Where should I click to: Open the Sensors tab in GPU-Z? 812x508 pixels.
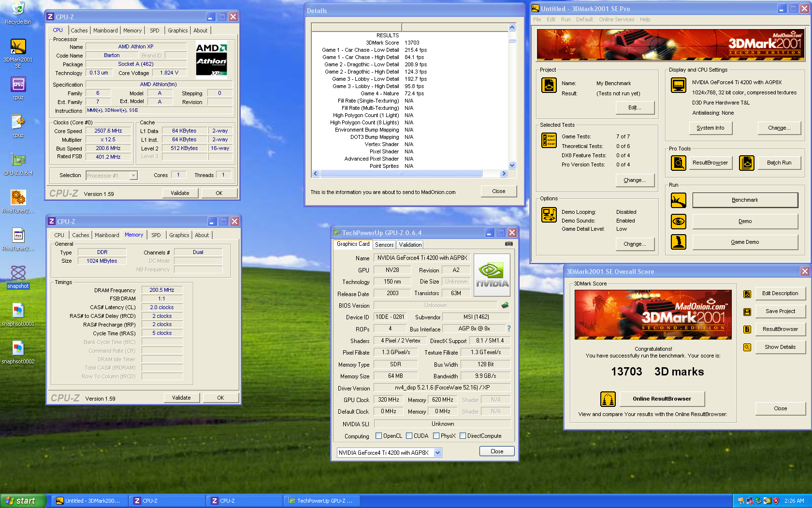coord(384,245)
